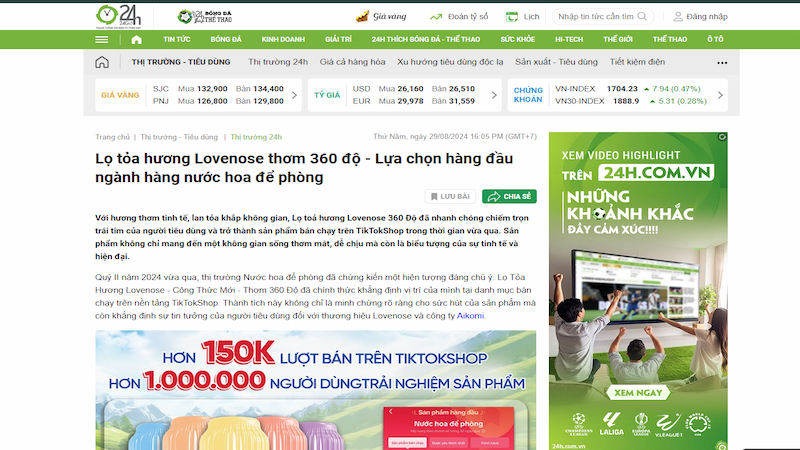The width and height of the screenshot is (800, 450).
Task: Click the LƯU BÀI button
Action: [x=450, y=196]
